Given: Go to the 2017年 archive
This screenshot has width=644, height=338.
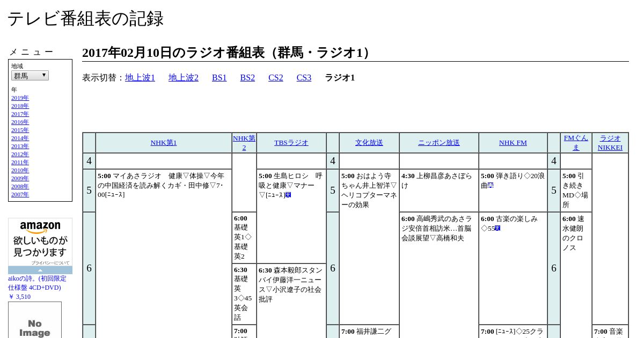Looking at the screenshot, I should click(x=20, y=114).
